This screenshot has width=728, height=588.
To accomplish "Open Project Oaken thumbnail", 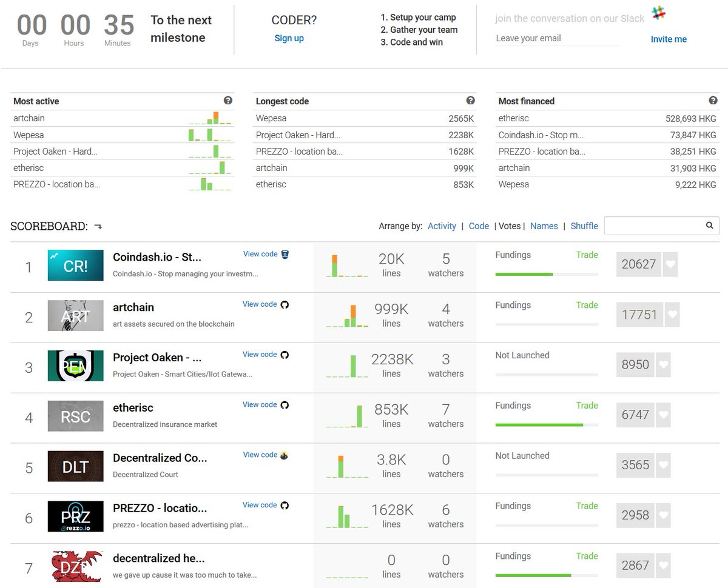I will [76, 366].
